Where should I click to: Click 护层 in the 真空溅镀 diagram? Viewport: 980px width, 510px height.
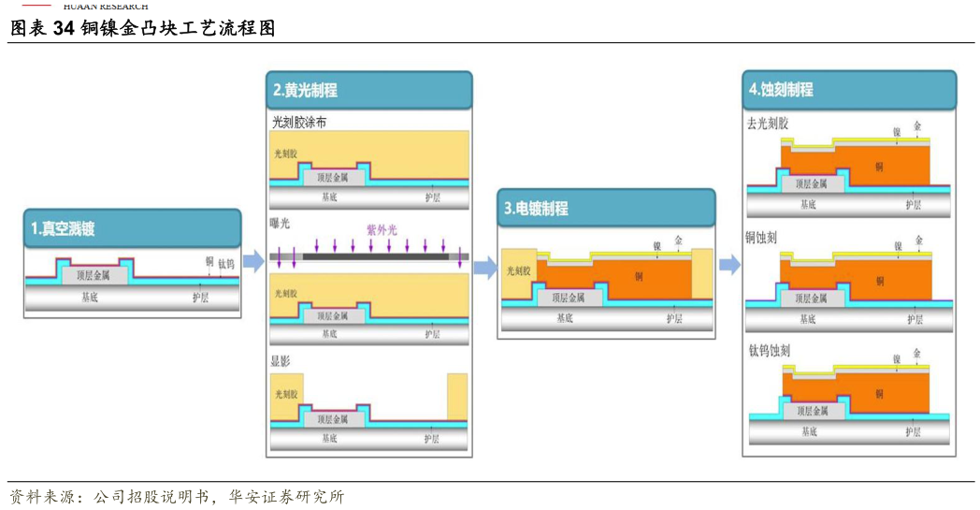[x=201, y=298]
